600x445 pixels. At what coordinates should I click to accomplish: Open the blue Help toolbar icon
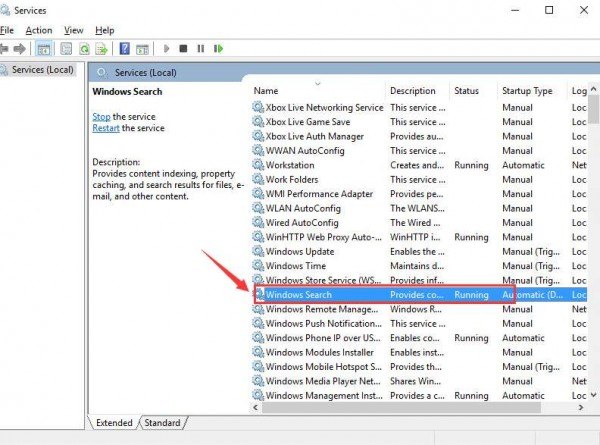(124, 49)
